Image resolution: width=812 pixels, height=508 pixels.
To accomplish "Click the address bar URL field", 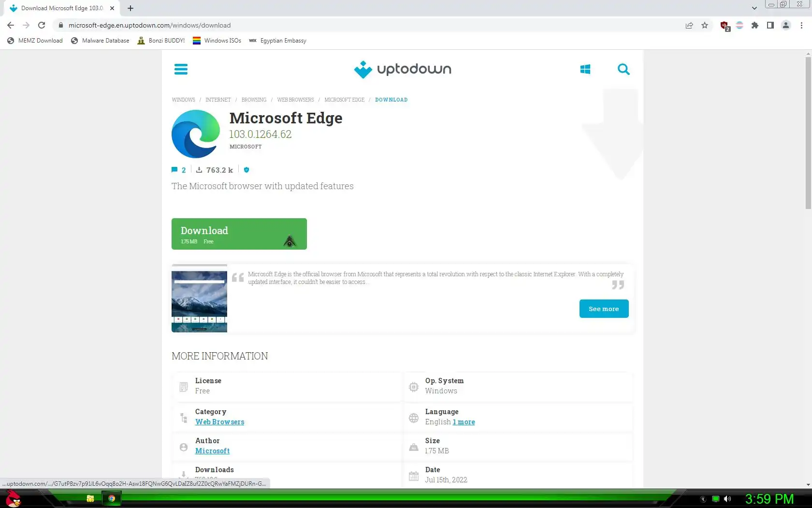I will click(x=367, y=25).
